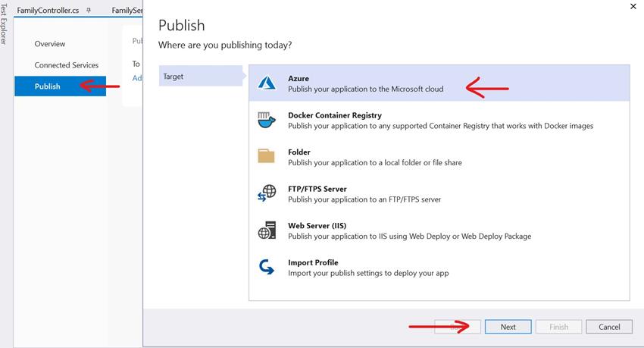Toggle pin on FamilyController.cs tab
Viewport: 644px width, 348px height.
[x=89, y=11]
